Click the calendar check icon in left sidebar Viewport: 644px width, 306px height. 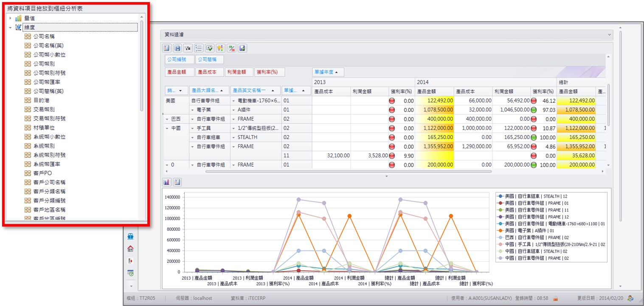[x=131, y=273]
